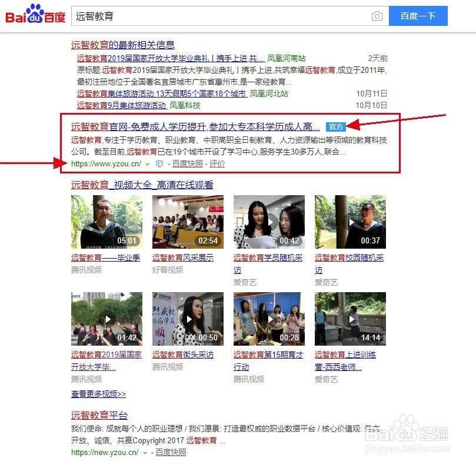Expand the dropdown arrow beside new.yzou.cn
The width and height of the screenshot is (476, 465).
[x=144, y=453]
